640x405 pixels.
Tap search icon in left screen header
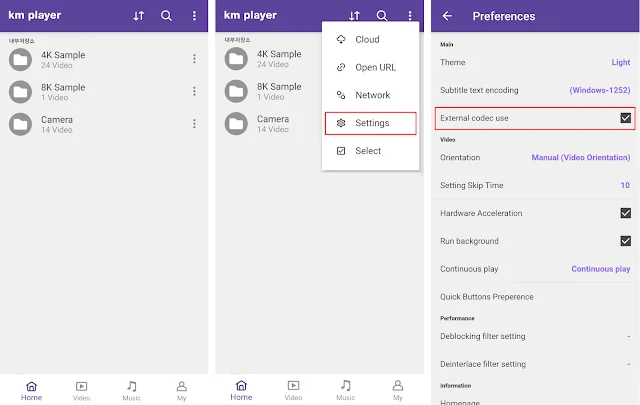pos(166,16)
